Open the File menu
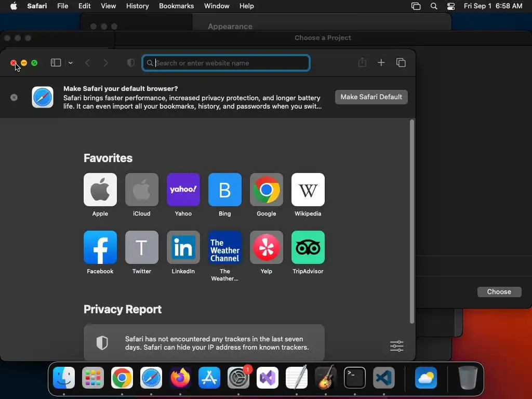 tap(62, 6)
